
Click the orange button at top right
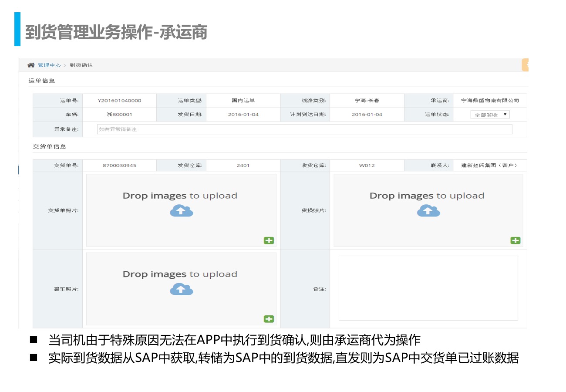click(525, 65)
